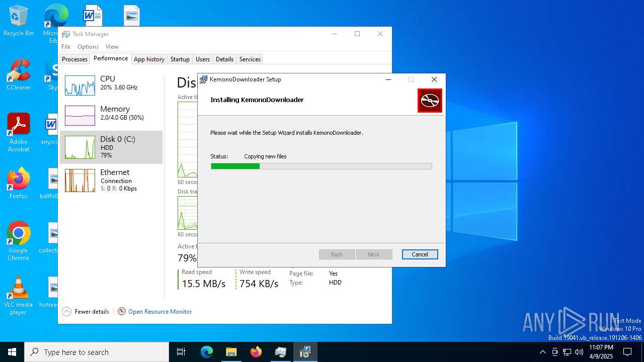Screen dimensions: 644x362
Task: Click the KemonoDownloader red logo in setup header
Action: click(x=430, y=101)
